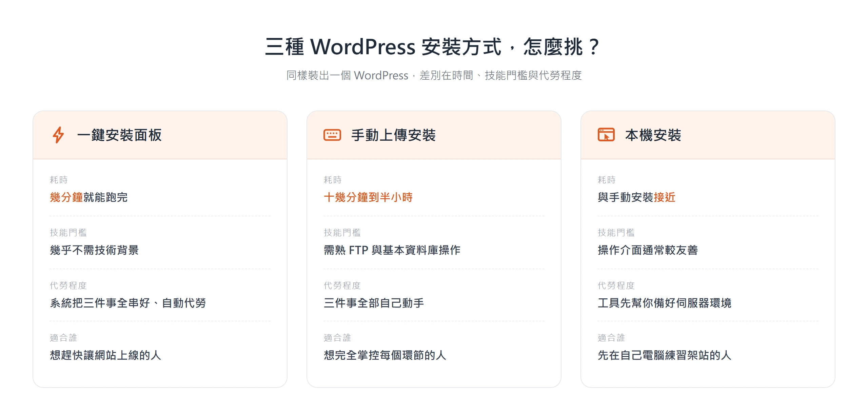Click the 耗時 label in 一鍵安裝面板 card
The height and width of the screenshot is (396, 868).
pos(59,180)
